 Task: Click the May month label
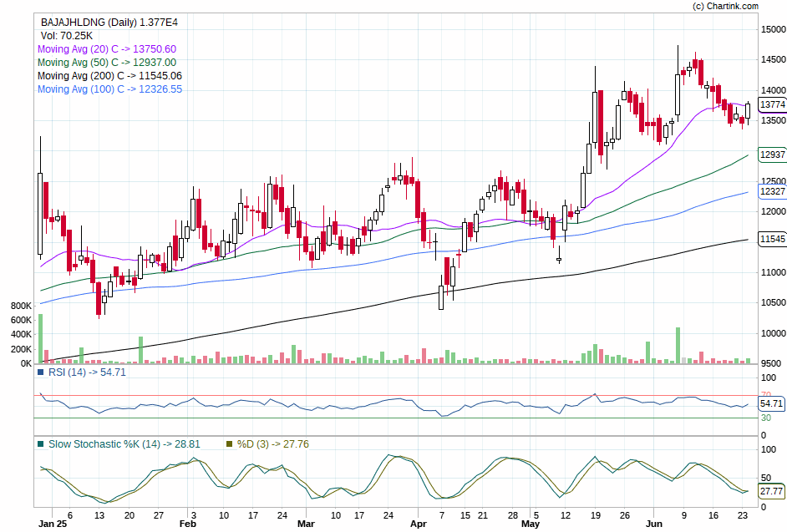(531, 524)
